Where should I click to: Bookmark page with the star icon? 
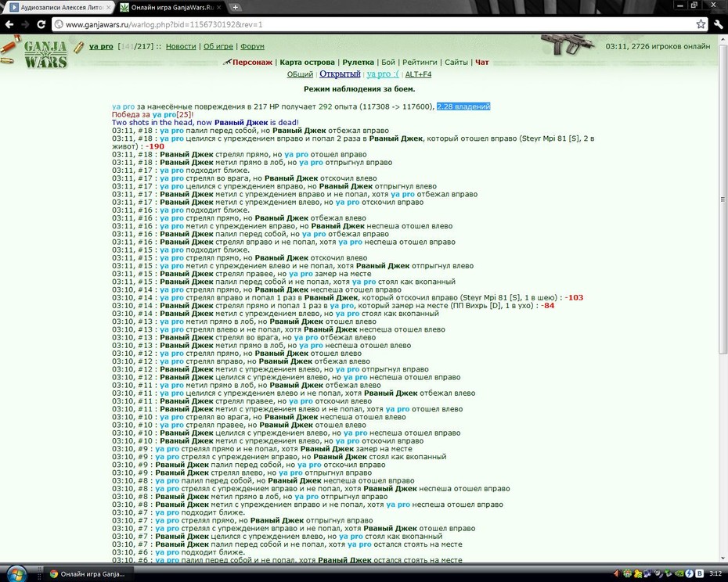701,24
